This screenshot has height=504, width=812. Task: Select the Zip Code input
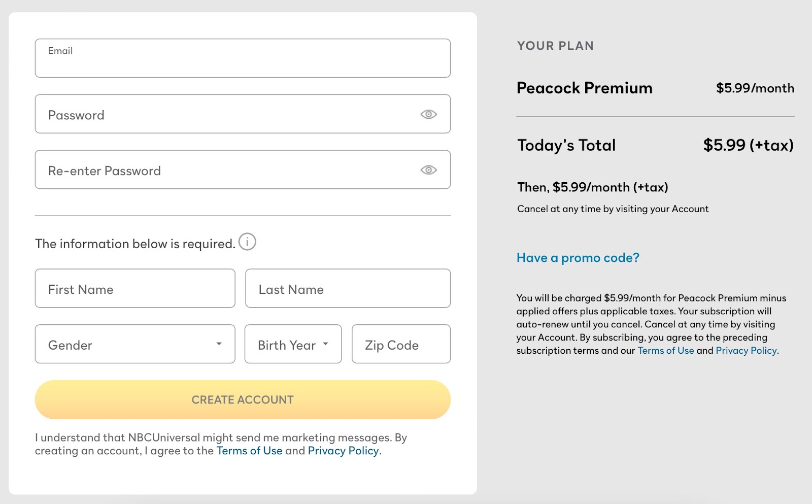tap(401, 344)
